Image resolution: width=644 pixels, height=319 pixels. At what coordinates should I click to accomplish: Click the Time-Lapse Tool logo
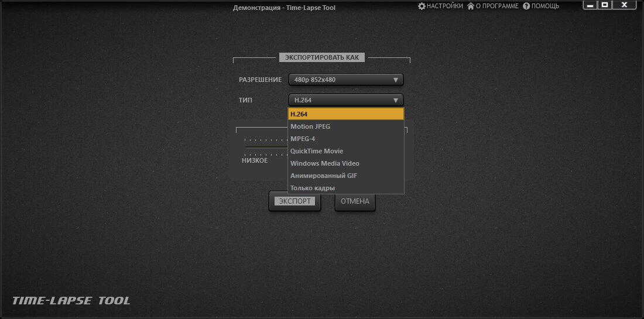[71, 301]
